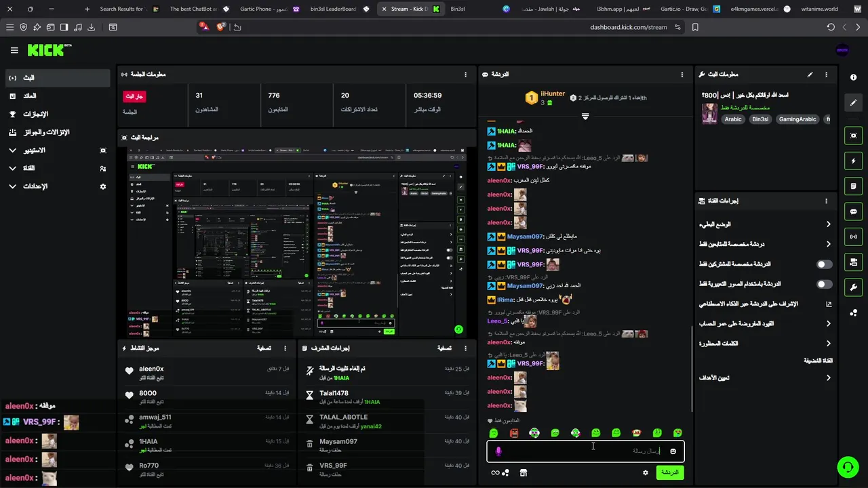Image resolution: width=868 pixels, height=488 pixels.
Task: Open the Achievements item in sidebar
Action: click(x=58, y=114)
